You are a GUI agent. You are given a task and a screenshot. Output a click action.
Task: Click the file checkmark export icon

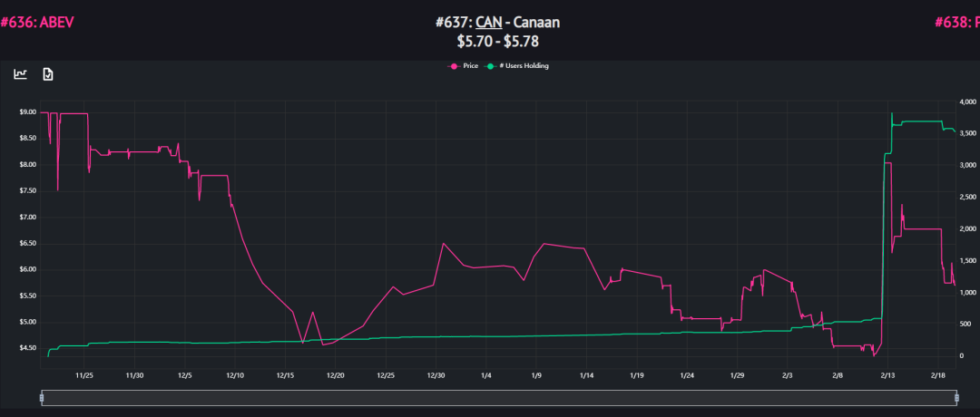pos(48,74)
